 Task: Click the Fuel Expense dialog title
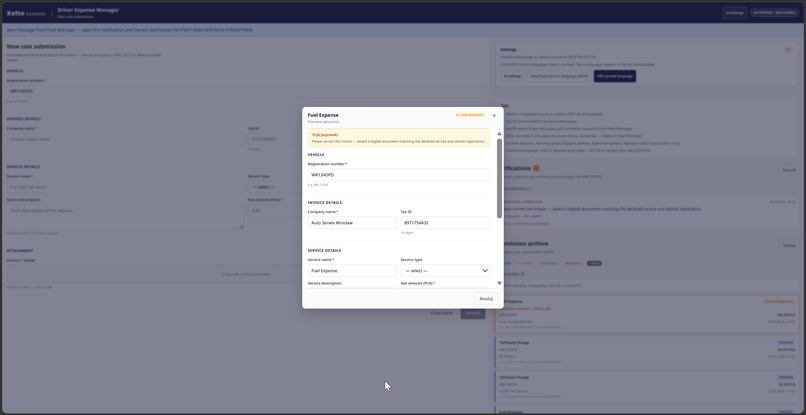[323, 115]
